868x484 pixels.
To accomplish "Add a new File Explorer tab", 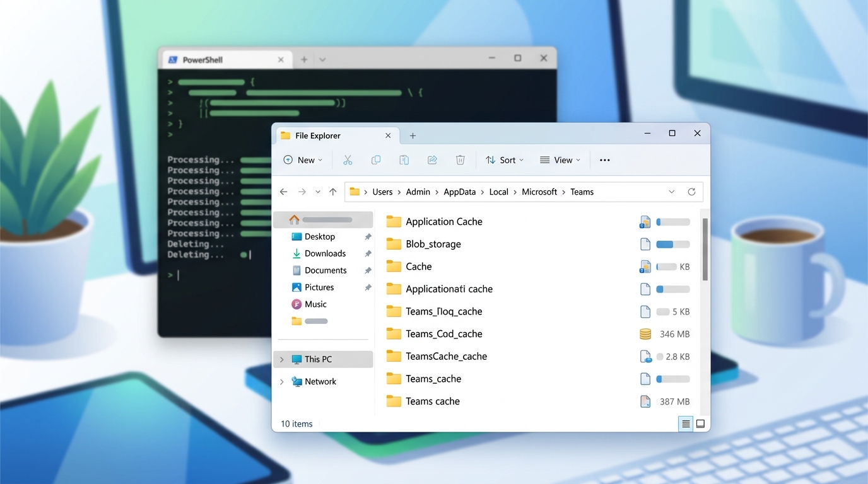I will [413, 135].
